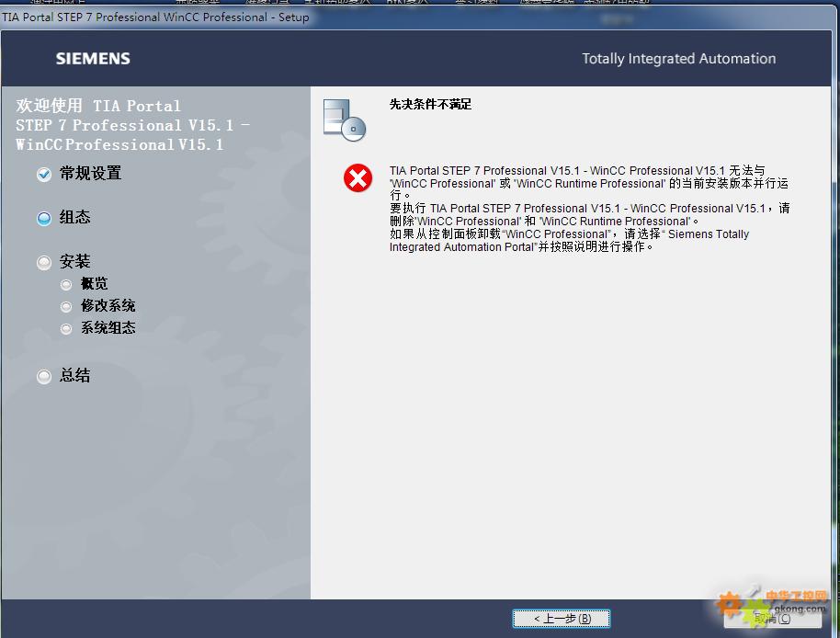Click the 总结 step indicator circle
Screen dimensions: 840x638
pyautogui.click(x=44, y=377)
